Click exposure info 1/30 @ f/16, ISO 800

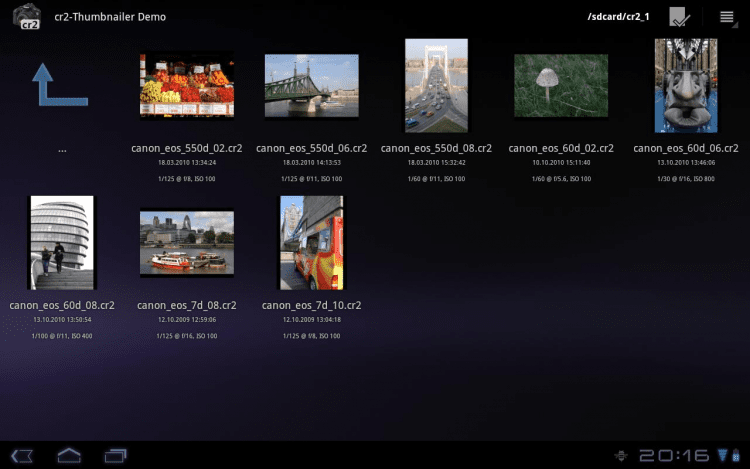point(686,179)
